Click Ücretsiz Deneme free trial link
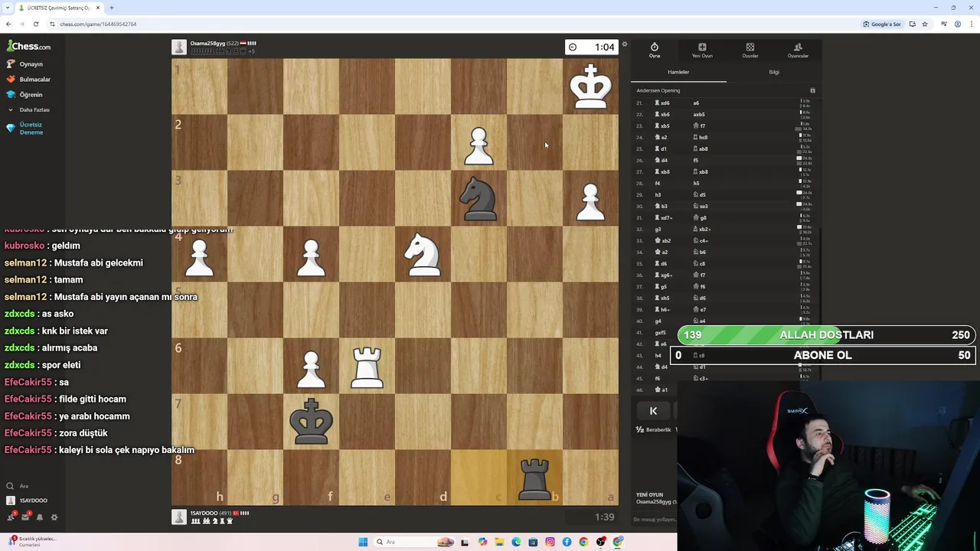 25,129
